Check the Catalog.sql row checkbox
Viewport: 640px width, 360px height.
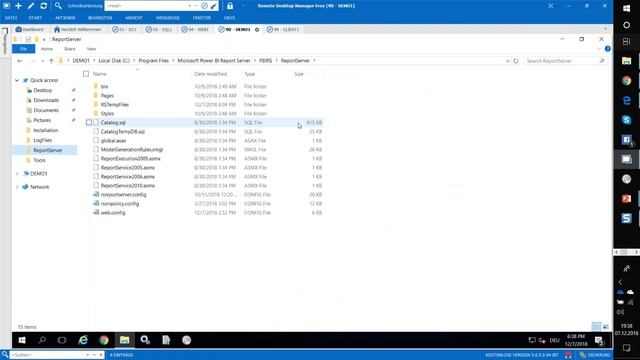pyautogui.click(x=89, y=122)
